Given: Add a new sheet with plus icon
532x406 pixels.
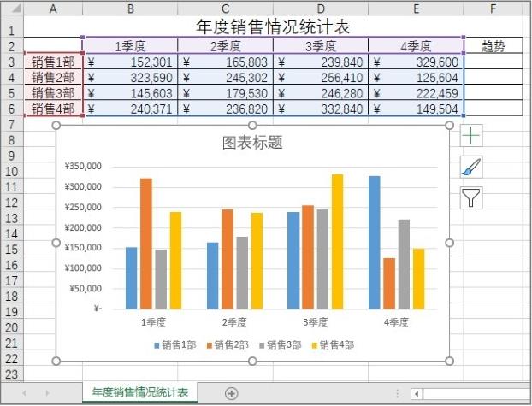Looking at the screenshot, I should [232, 393].
